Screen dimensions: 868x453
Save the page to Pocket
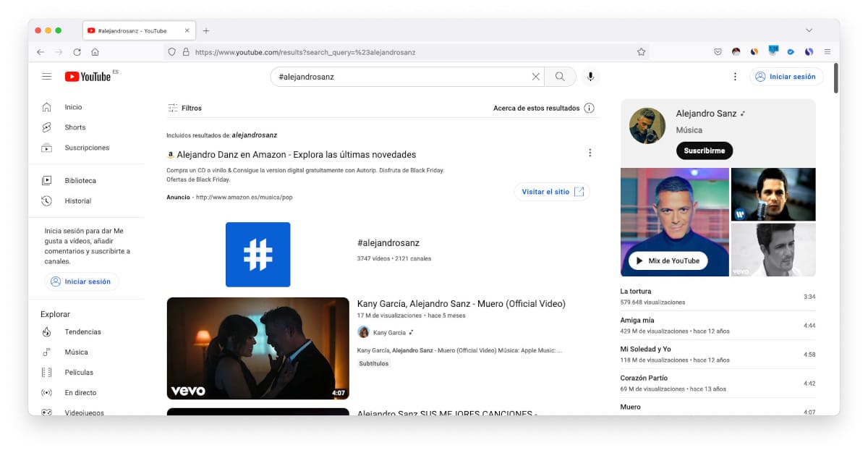718,52
